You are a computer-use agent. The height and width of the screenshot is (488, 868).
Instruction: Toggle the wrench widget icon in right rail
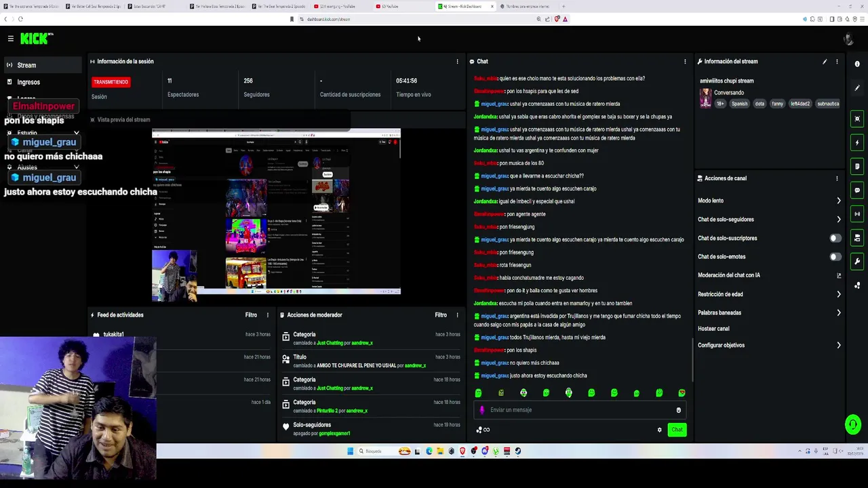857,262
